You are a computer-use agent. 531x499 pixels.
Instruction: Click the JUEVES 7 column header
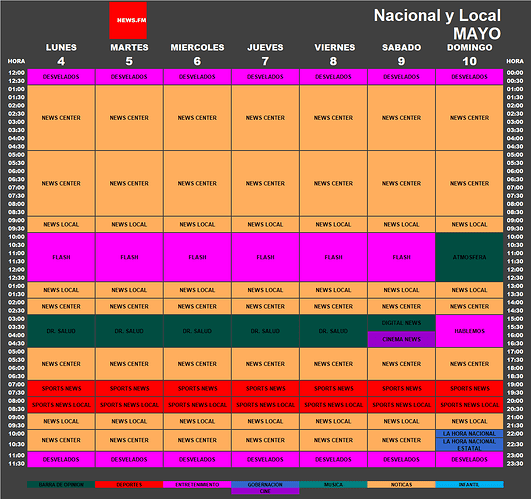(265, 54)
